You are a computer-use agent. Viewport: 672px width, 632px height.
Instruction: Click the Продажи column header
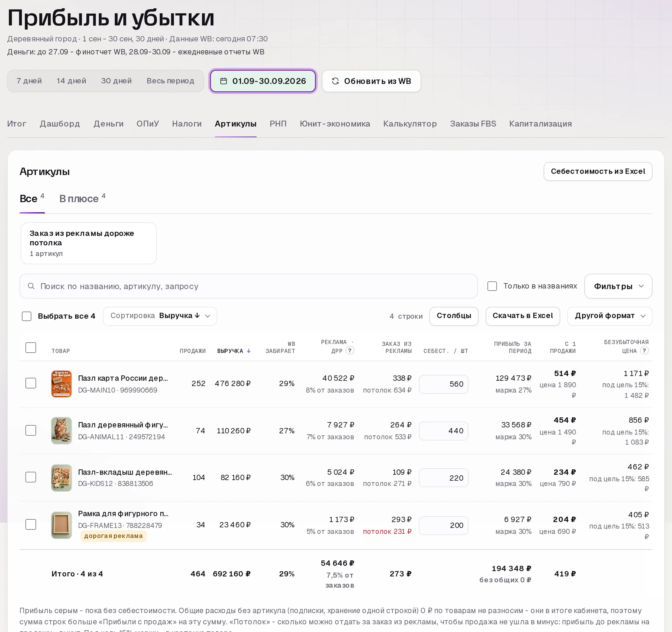(192, 351)
